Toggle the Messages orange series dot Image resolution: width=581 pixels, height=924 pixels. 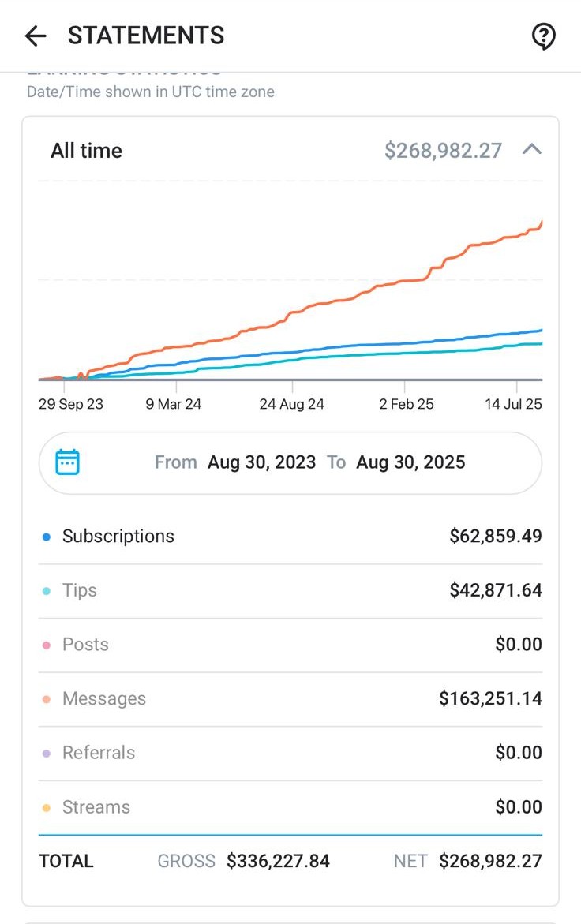coord(47,699)
